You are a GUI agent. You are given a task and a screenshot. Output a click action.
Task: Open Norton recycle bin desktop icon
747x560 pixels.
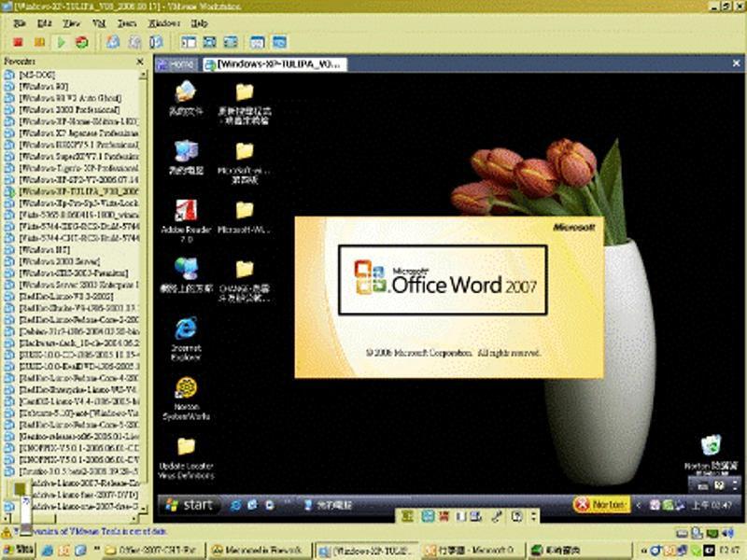pyautogui.click(x=711, y=455)
